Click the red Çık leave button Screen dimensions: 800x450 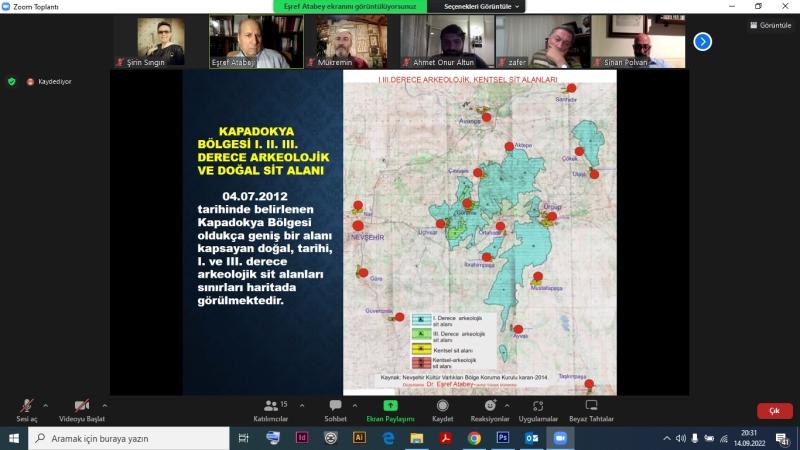point(774,411)
